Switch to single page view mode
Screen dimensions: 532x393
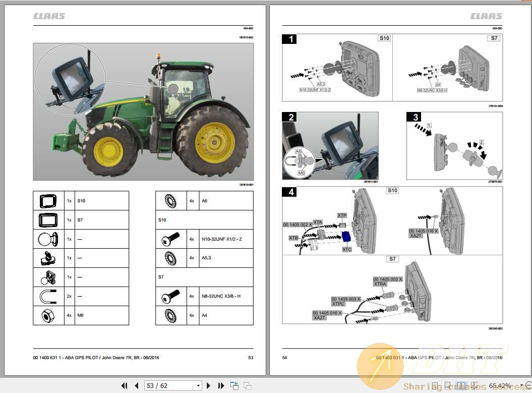(x=435, y=385)
